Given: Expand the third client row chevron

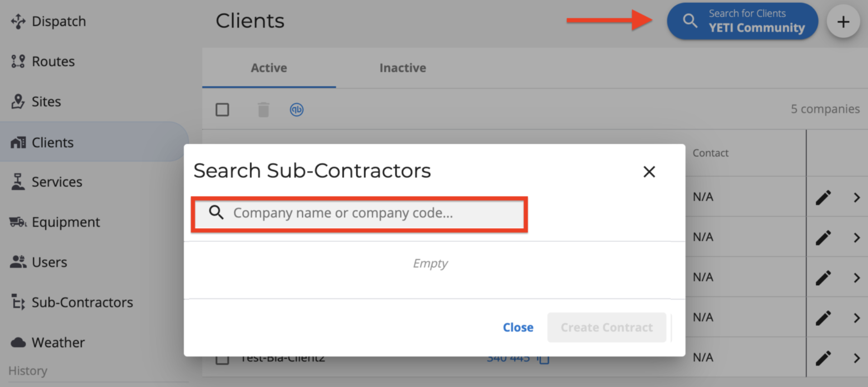Looking at the screenshot, I should 857,278.
